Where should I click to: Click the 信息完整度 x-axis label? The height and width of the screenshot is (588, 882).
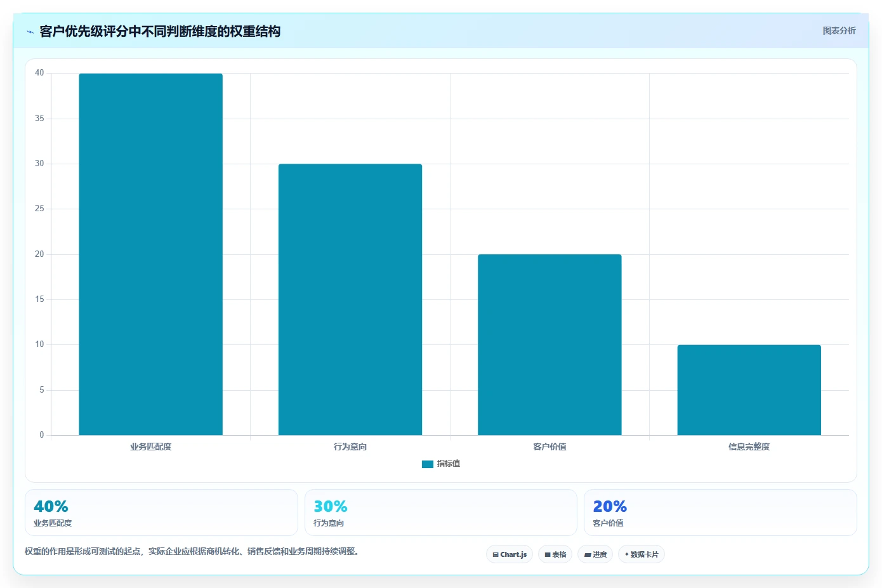pos(749,447)
